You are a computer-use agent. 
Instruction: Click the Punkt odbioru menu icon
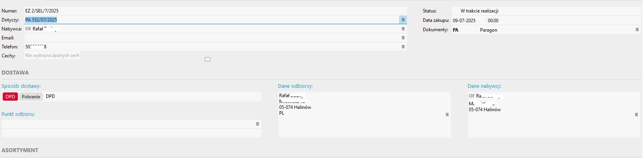(257, 124)
